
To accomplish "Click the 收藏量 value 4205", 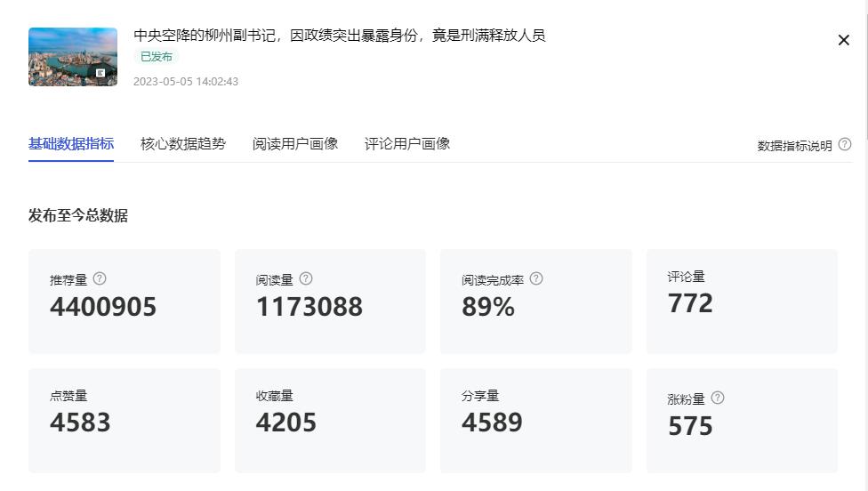I will click(286, 423).
